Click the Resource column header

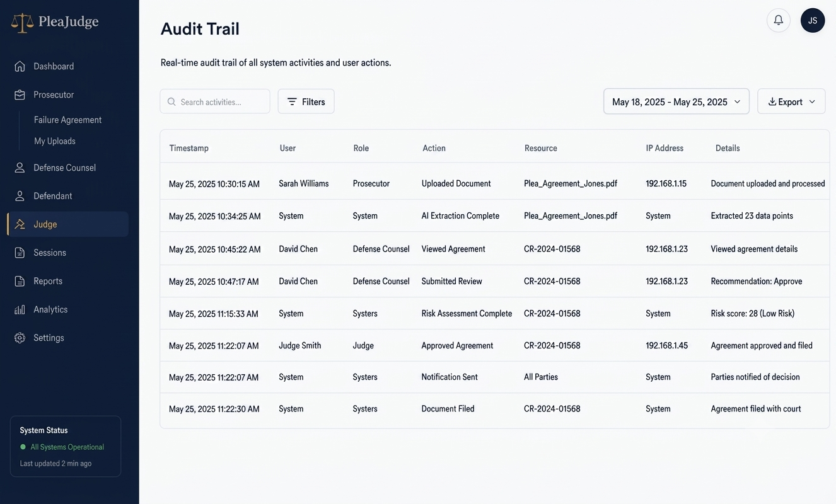(x=541, y=148)
